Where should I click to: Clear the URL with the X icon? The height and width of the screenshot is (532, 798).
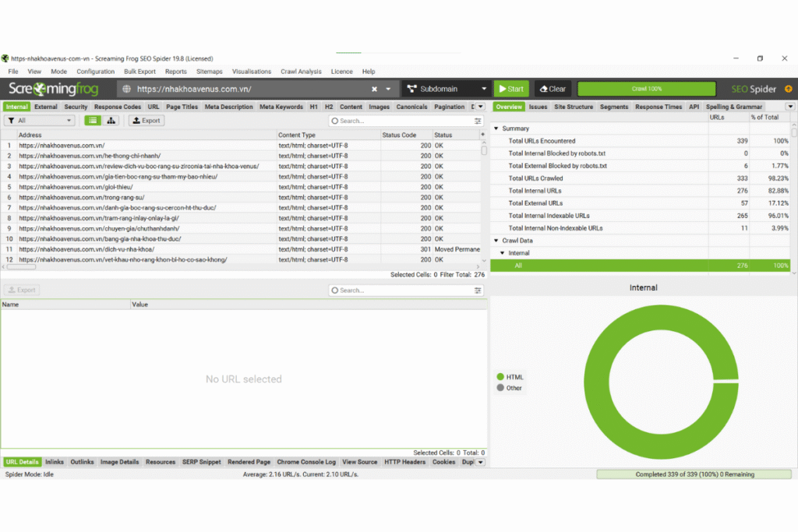(374, 89)
